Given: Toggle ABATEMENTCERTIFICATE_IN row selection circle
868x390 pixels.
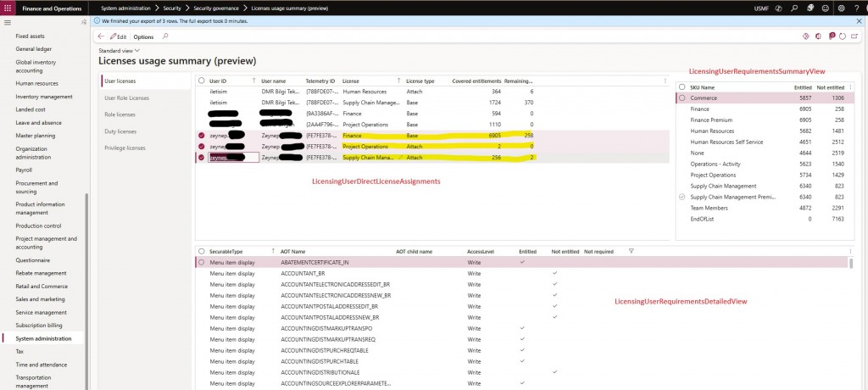Looking at the screenshot, I should click(202, 263).
